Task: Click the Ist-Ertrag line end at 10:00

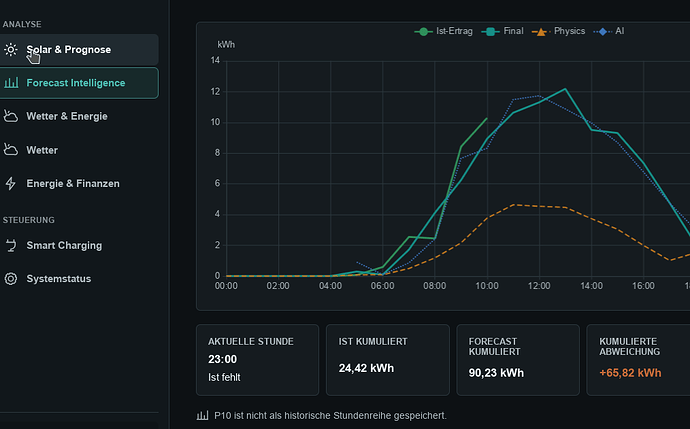Action: coord(487,118)
